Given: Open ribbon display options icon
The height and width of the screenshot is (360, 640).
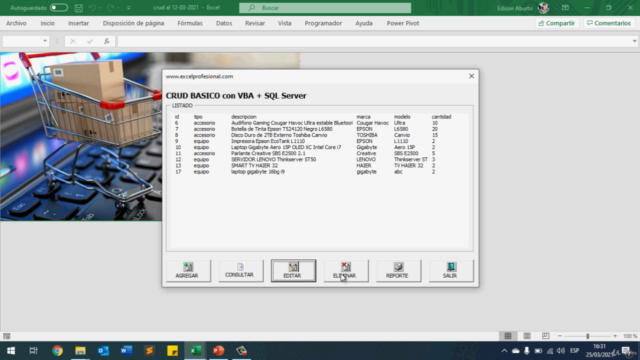Looking at the screenshot, I should 565,8.
